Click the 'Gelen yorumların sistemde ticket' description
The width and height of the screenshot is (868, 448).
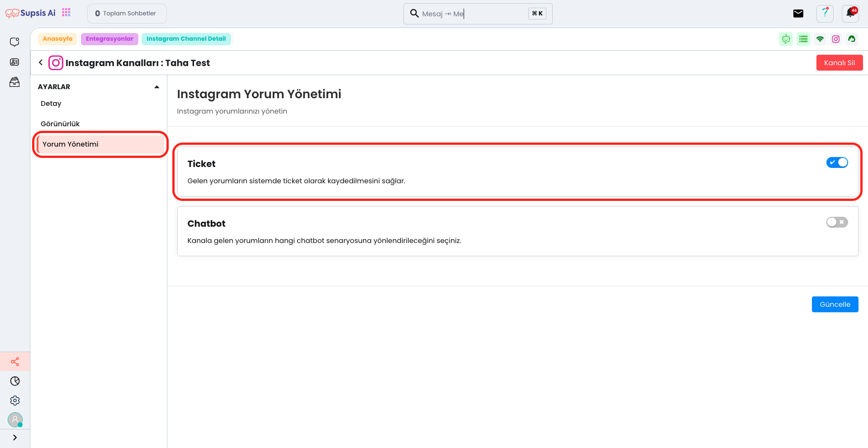296,181
